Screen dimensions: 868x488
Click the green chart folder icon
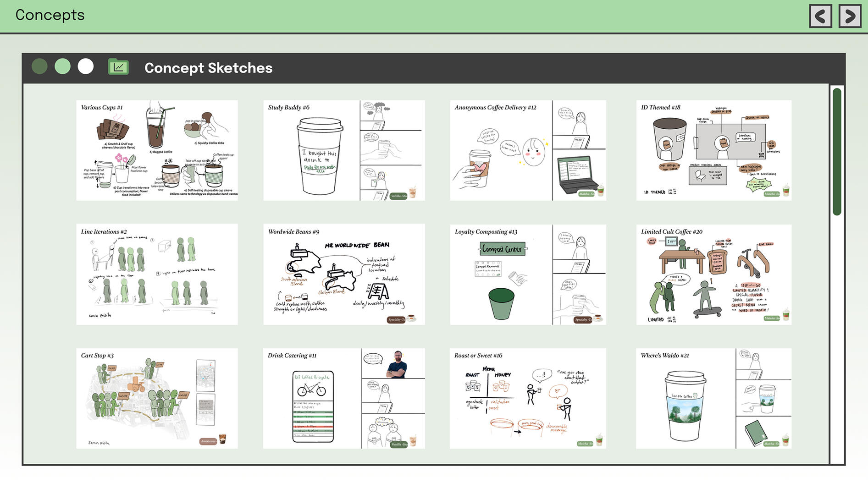tap(118, 67)
